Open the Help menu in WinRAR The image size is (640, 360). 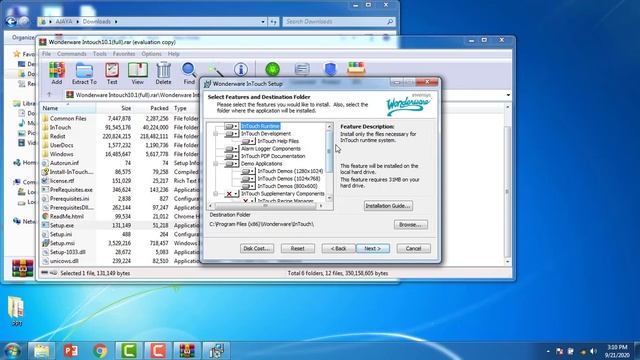(173, 54)
